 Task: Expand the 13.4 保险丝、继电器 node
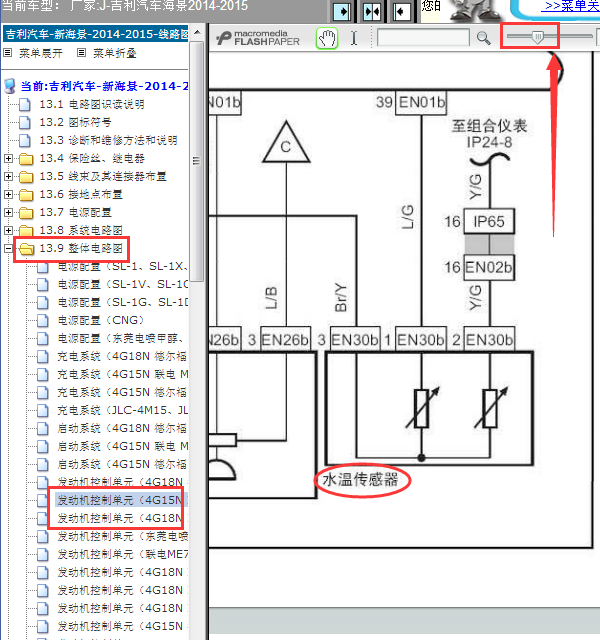(x=8, y=158)
